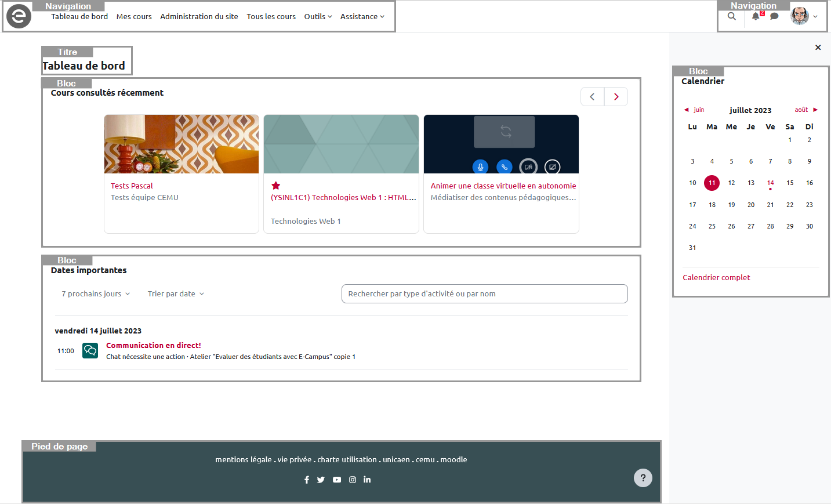Open the 'Calendrier complet' link

[x=716, y=278]
